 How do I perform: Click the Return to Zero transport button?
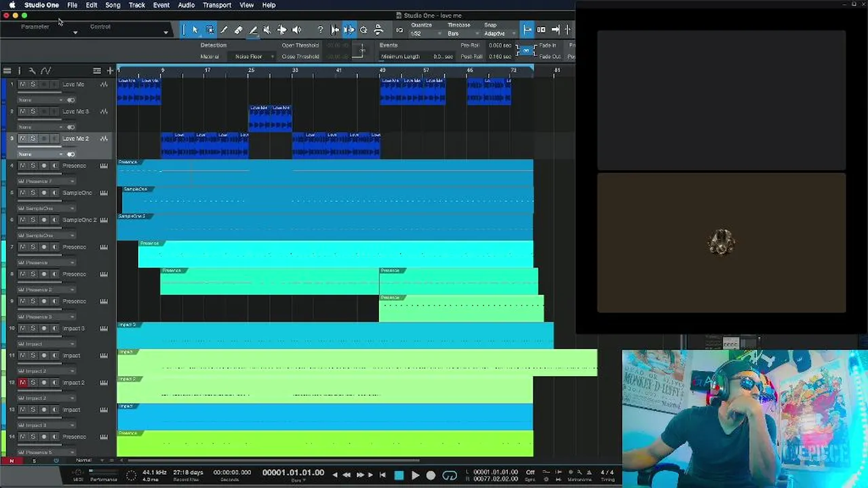(x=382, y=476)
